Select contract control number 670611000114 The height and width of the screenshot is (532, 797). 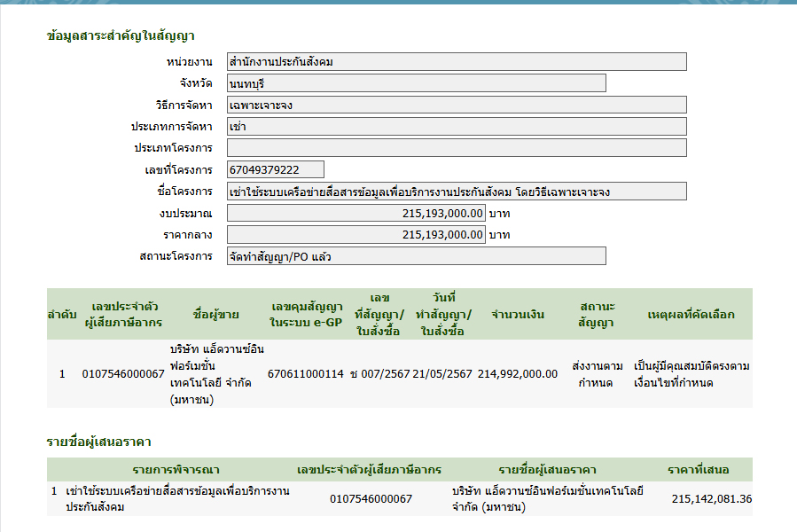[305, 374]
